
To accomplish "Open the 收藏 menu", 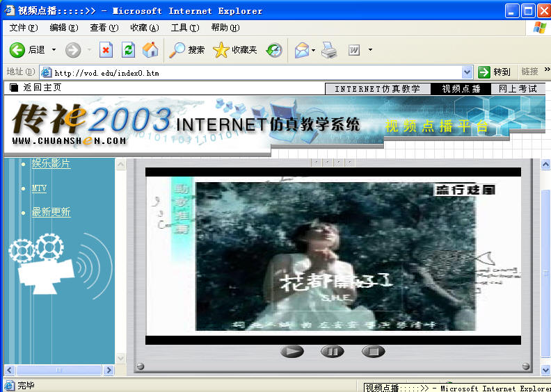I will 144,28.
